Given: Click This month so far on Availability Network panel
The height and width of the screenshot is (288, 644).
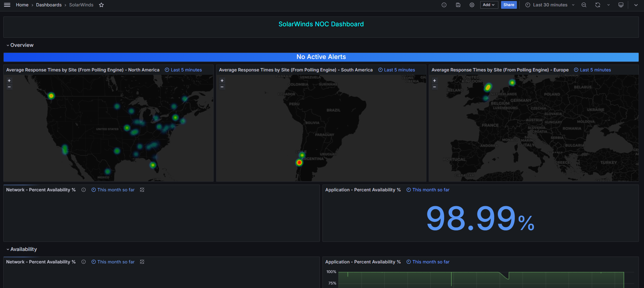Looking at the screenshot, I should 113,262.
